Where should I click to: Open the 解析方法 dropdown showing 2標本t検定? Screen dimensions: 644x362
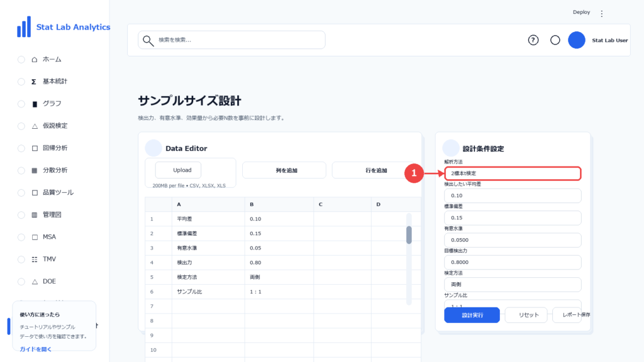(x=513, y=173)
